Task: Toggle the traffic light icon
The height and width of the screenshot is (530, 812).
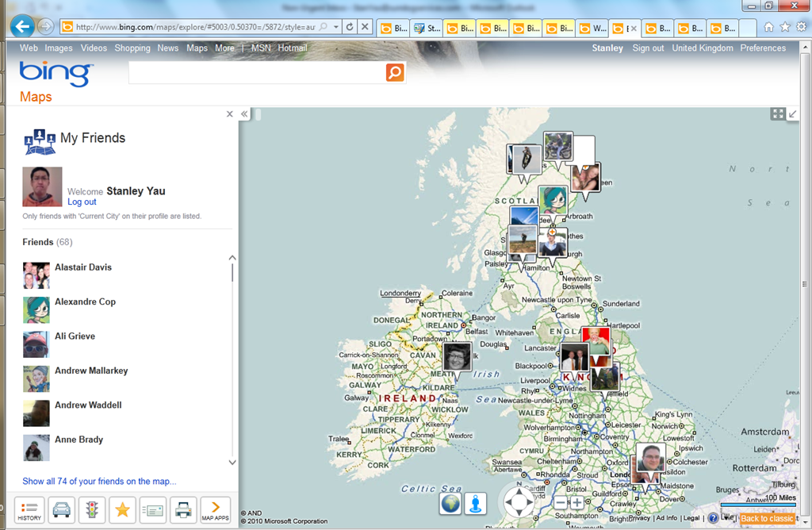Action: tap(92, 509)
